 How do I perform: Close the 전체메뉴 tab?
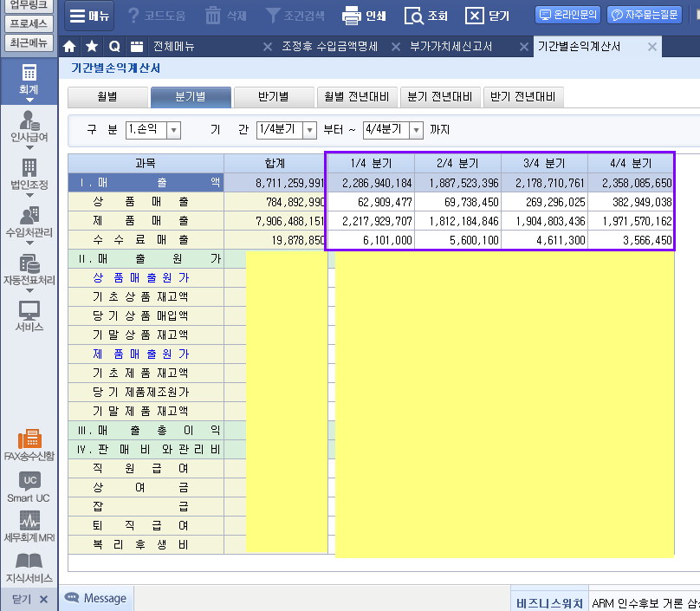point(268,47)
